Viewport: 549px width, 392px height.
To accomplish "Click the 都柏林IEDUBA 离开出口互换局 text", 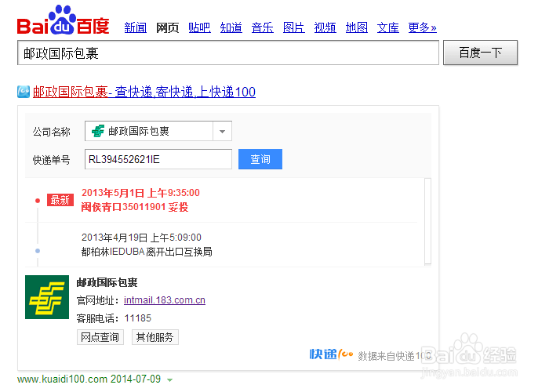I will [147, 252].
